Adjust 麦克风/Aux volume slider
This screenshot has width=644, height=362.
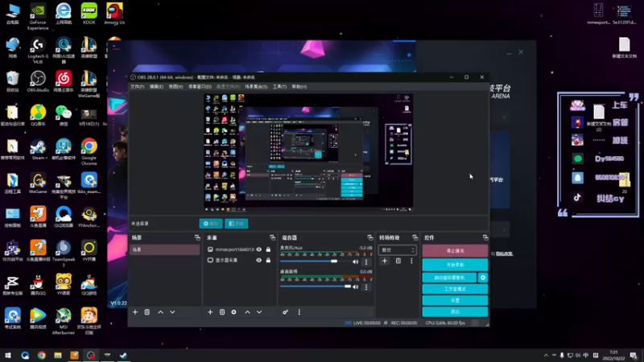tap(334, 261)
